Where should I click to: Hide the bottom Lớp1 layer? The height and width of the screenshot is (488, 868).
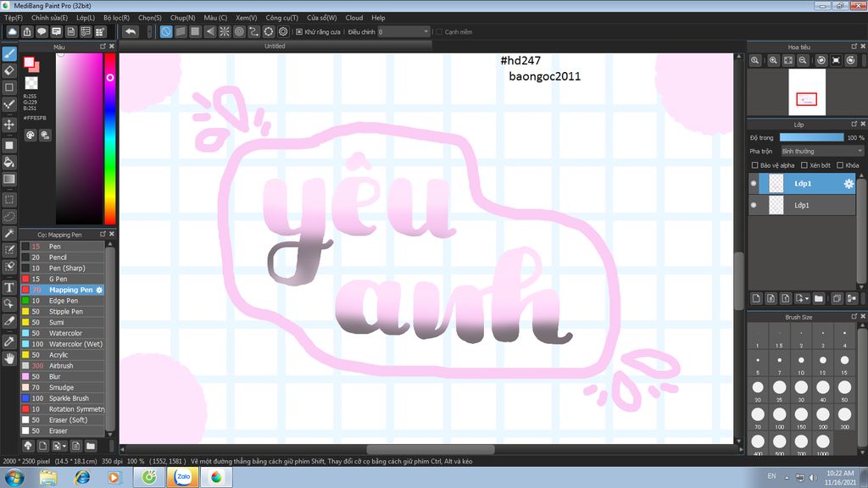pyautogui.click(x=754, y=205)
